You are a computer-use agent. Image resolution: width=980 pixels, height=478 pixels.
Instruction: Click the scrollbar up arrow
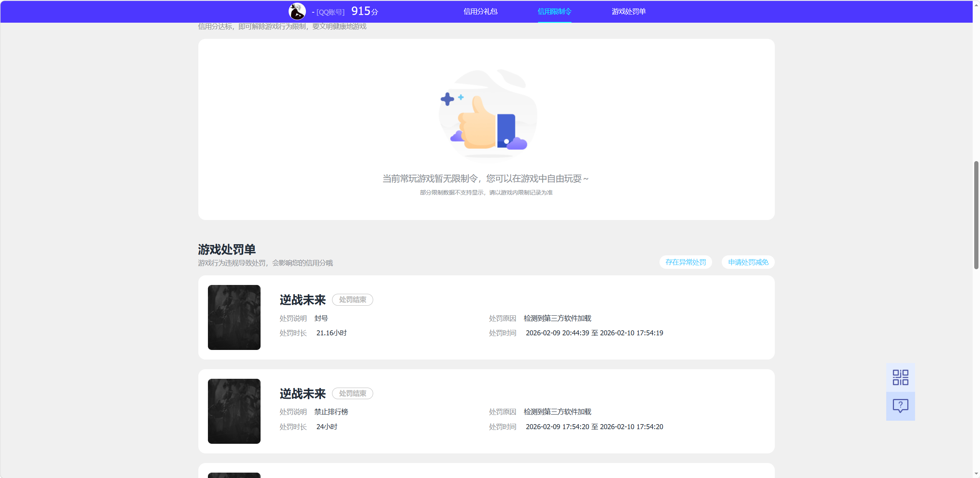pos(976,5)
